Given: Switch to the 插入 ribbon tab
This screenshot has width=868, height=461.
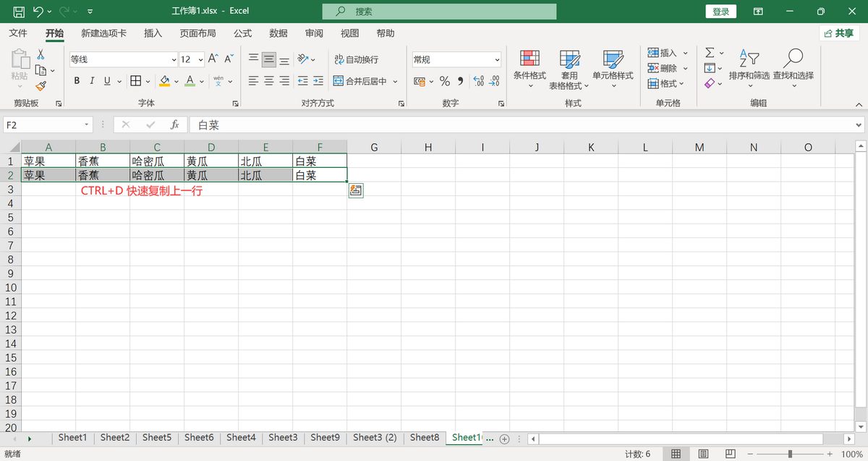Looking at the screenshot, I should tap(153, 33).
